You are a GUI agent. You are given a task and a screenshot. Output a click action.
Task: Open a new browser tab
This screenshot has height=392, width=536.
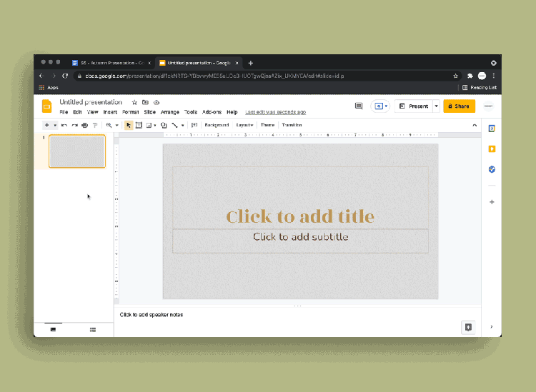[251, 63]
